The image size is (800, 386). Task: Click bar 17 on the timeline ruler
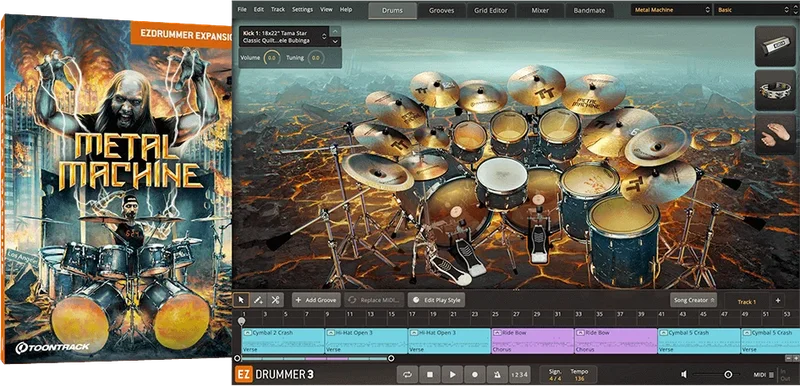412,314
